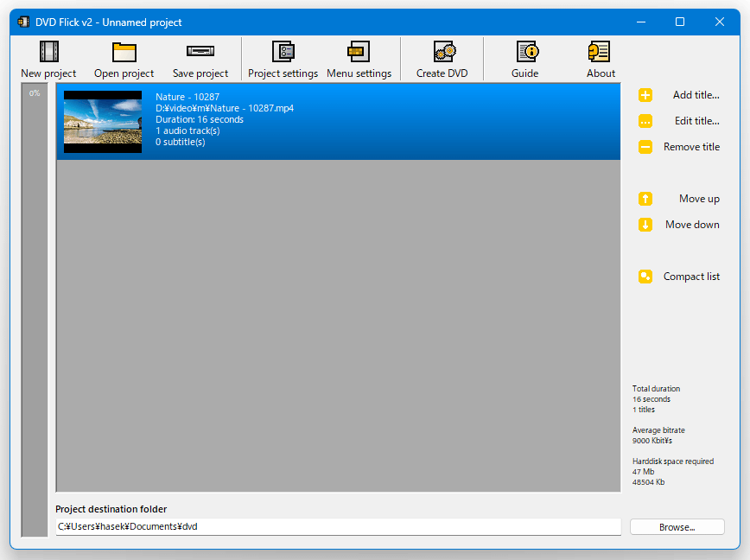Select the Nature - 10287 video thumbnail

click(103, 122)
